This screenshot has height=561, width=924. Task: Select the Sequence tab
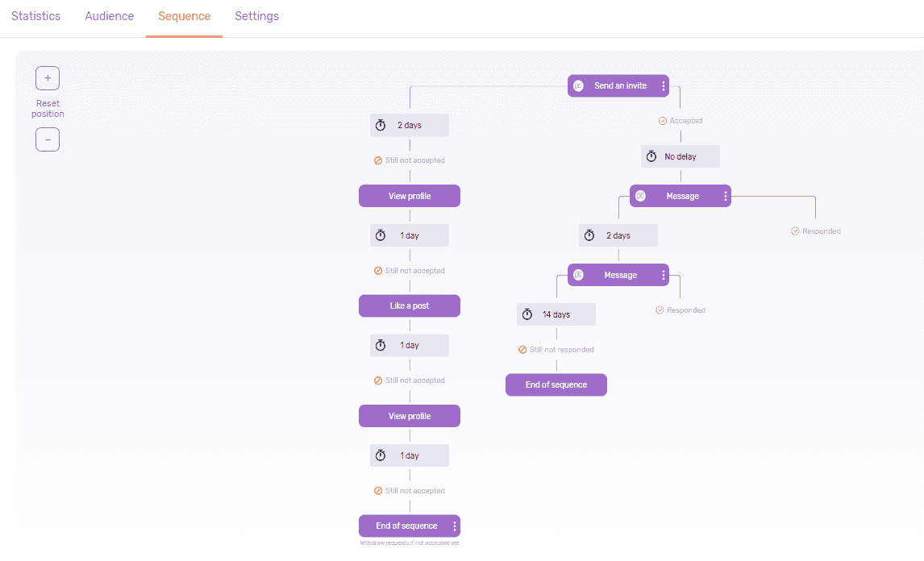tap(185, 16)
